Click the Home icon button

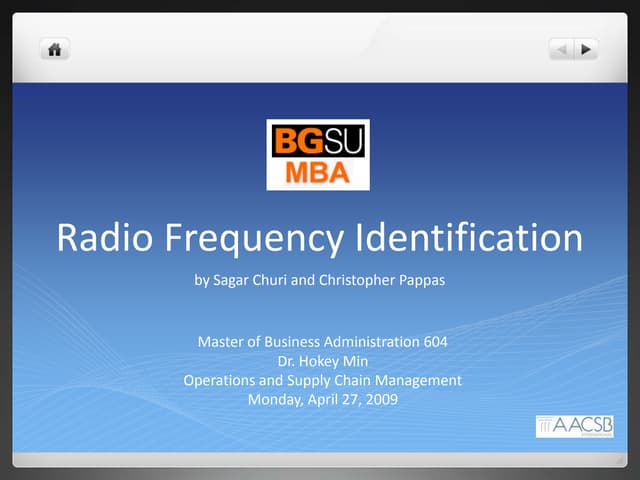53,48
